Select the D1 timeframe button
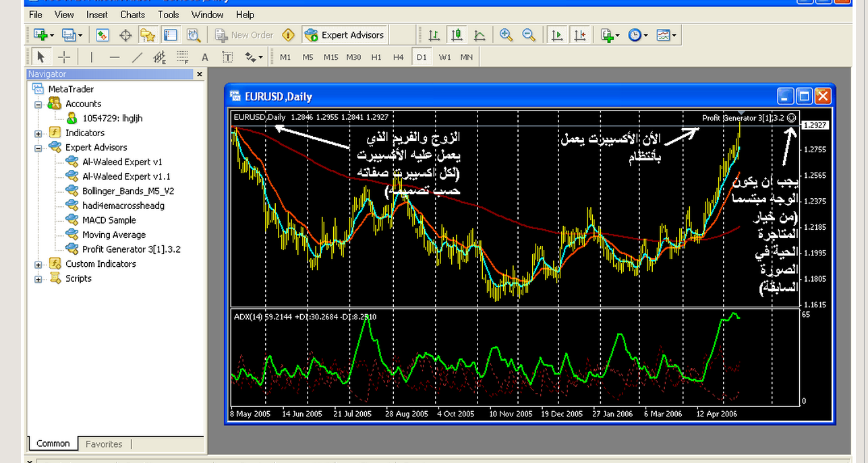The height and width of the screenshot is (463, 868). (422, 57)
